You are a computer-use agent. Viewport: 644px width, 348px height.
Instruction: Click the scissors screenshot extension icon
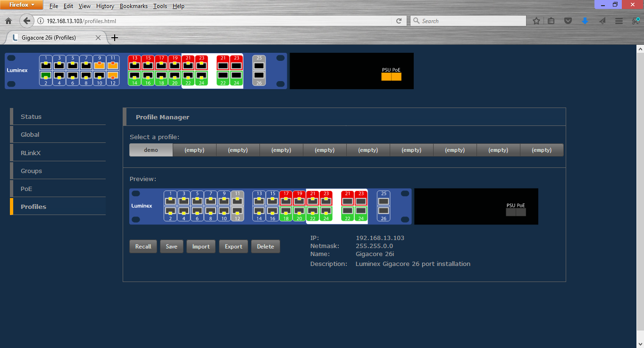(636, 21)
